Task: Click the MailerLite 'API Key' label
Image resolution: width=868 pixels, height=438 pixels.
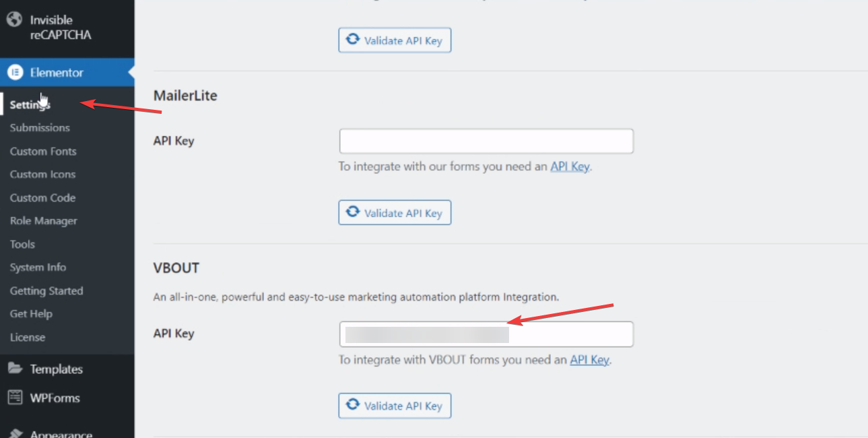Action: 174,141
